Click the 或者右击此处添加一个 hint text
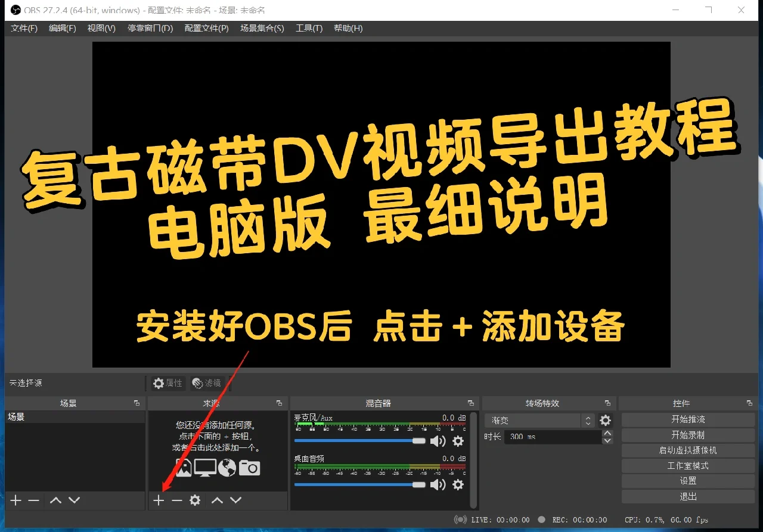 pyautogui.click(x=216, y=447)
